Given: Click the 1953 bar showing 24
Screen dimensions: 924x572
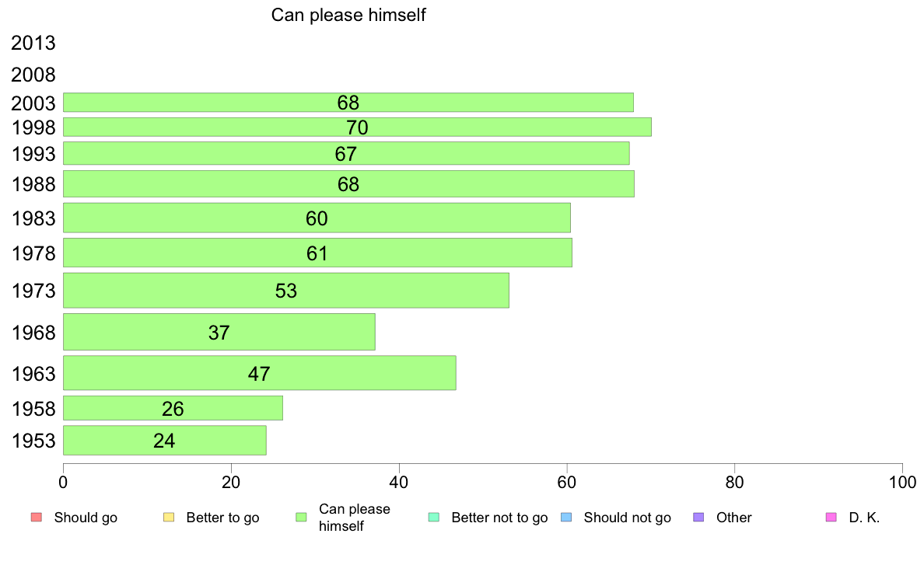Looking at the screenshot, I should [164, 441].
